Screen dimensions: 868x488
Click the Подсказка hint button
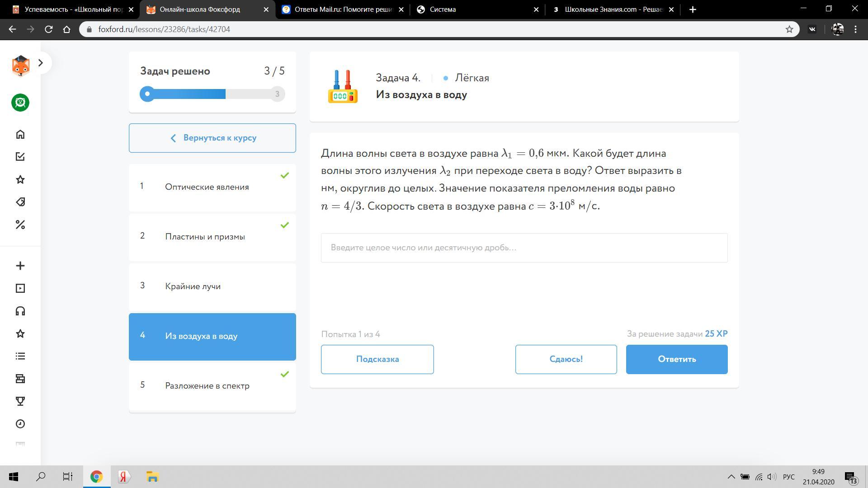click(377, 359)
